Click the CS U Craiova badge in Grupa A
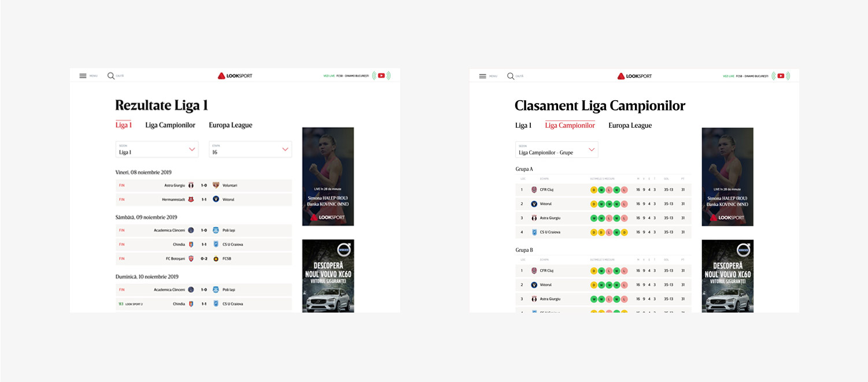This screenshot has width=868, height=382. pyautogui.click(x=534, y=232)
